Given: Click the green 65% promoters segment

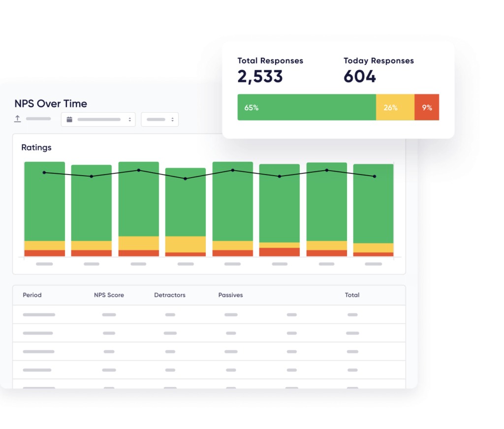Looking at the screenshot, I should (x=306, y=107).
